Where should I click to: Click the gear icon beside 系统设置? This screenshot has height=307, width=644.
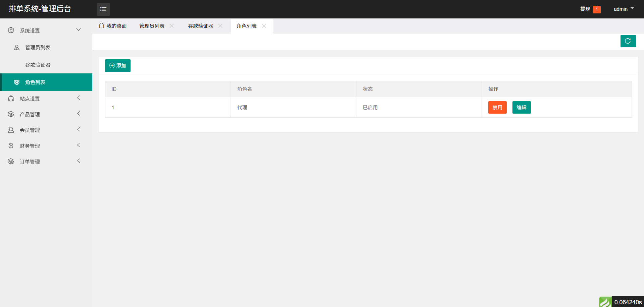point(11,30)
